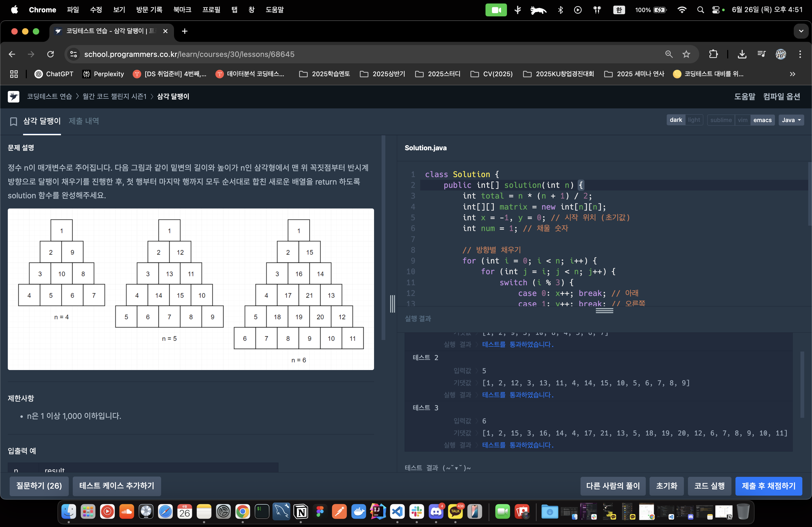Screen dimensions: 812x527
Task: Open Notion from the dock
Action: (300, 511)
